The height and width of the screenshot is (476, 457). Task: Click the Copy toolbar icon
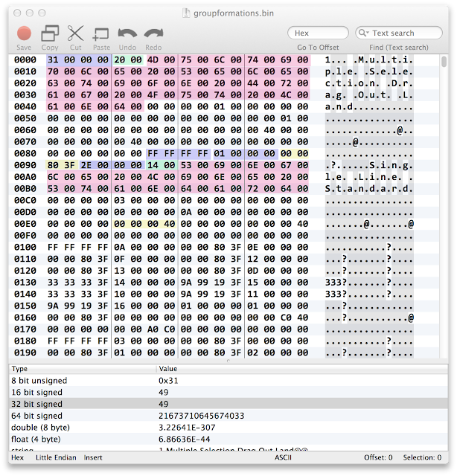click(x=50, y=33)
